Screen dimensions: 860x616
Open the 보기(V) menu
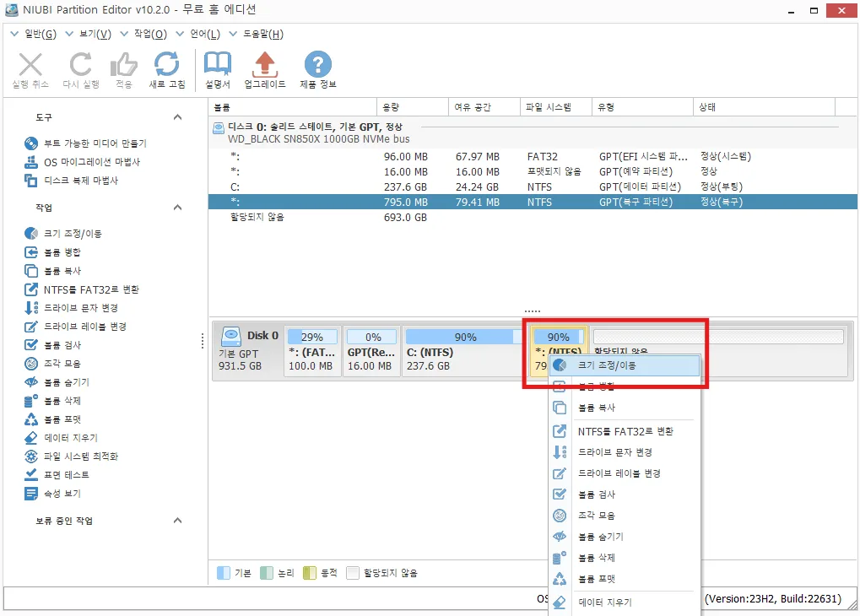coord(89,34)
